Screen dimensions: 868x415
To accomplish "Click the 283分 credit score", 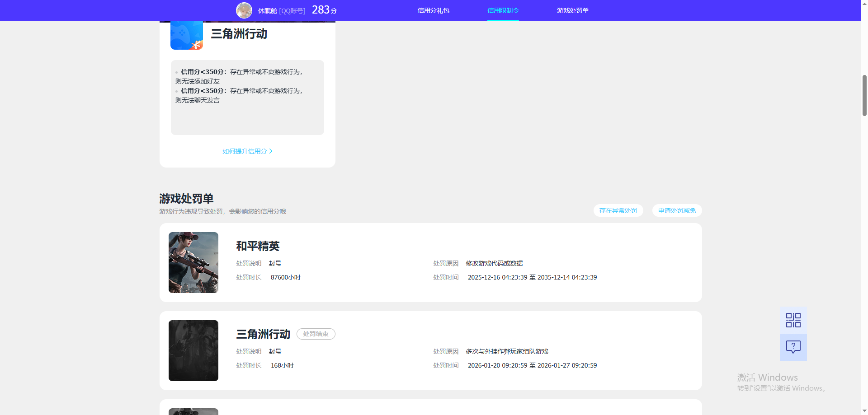I will coord(325,10).
